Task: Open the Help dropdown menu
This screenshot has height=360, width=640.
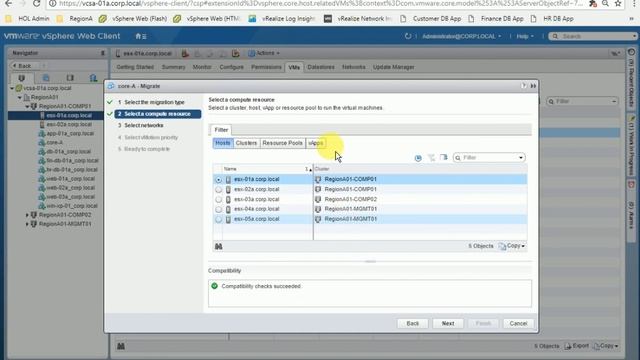Action: [524, 36]
